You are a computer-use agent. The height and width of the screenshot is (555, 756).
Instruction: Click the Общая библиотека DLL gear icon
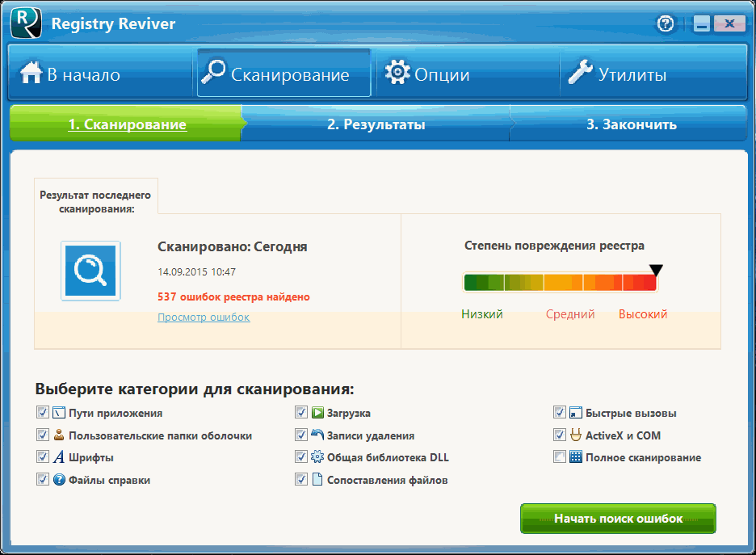(x=317, y=456)
